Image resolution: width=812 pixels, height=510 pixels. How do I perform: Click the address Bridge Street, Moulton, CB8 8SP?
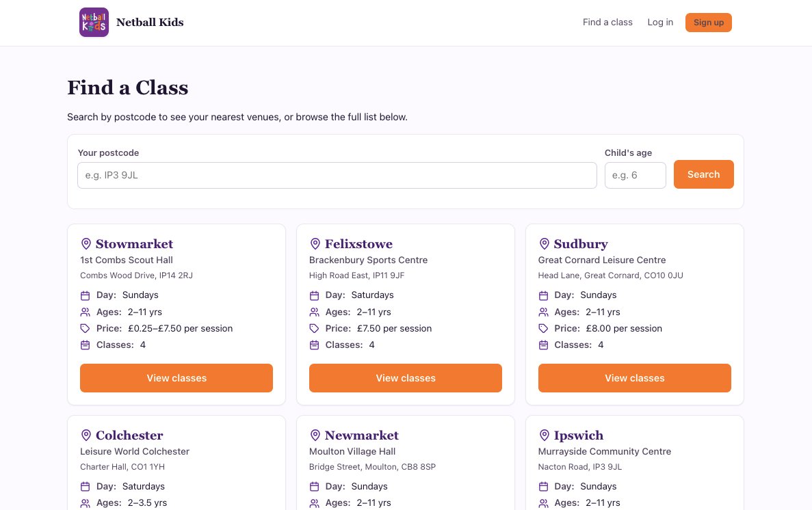pyautogui.click(x=372, y=467)
